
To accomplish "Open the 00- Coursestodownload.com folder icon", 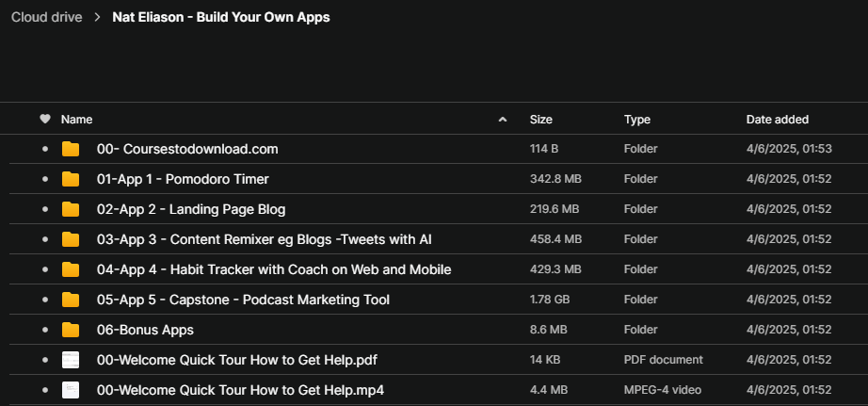I will 71,149.
